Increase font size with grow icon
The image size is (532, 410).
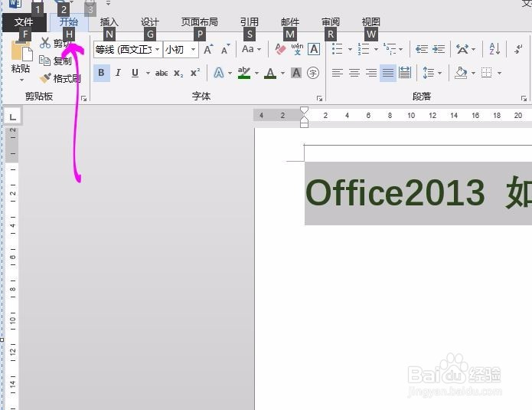pos(208,50)
